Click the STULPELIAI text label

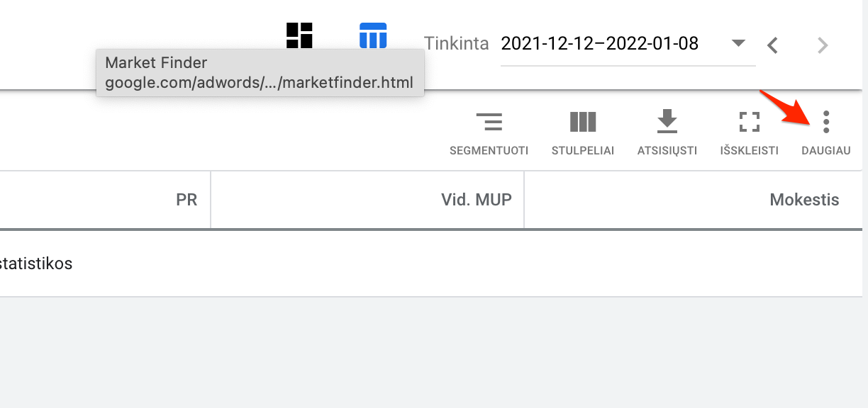[583, 151]
